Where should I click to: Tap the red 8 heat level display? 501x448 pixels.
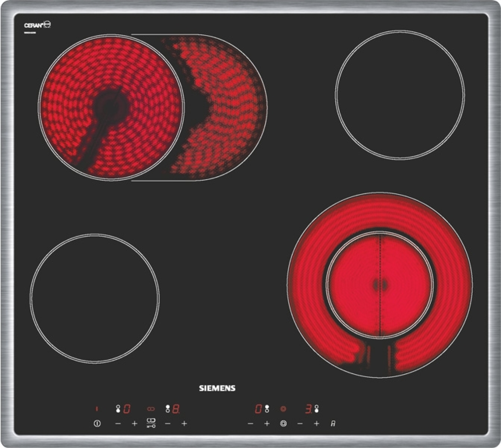(x=176, y=409)
